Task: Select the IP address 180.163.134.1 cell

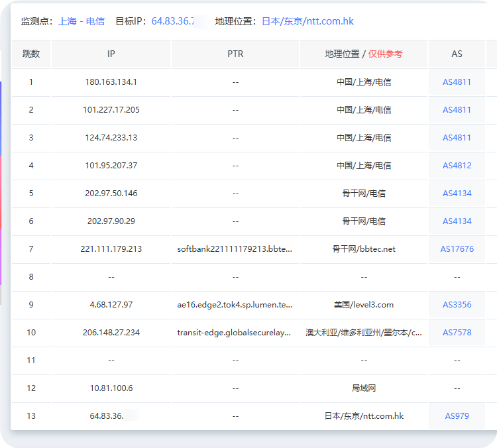Action: [x=111, y=82]
